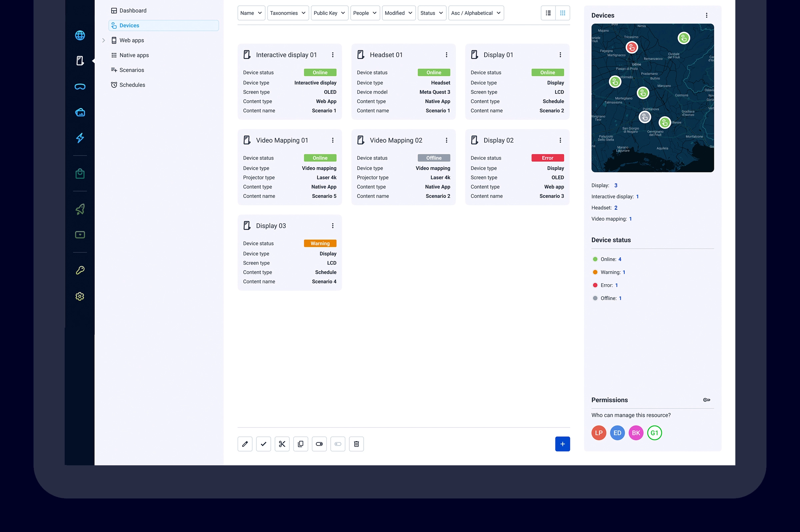Open options menu for Display 02 card
Screen dimensions: 800x532
560,140
